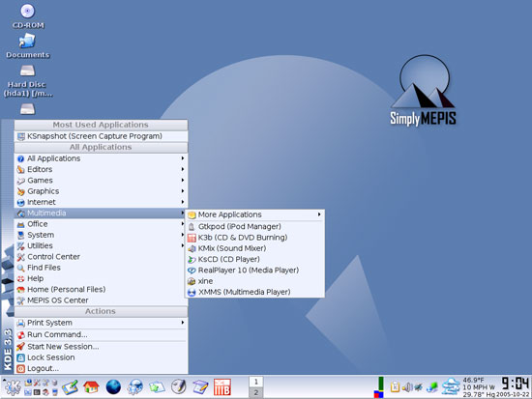Click the 2005-10-22 date under the clock
The width and height of the screenshot is (532, 399).
click(513, 394)
